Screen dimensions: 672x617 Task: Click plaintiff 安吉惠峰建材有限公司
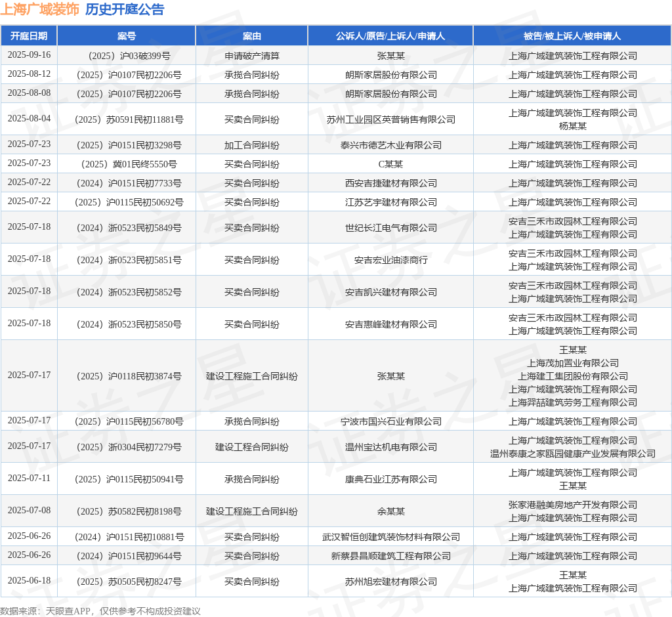[391, 324]
